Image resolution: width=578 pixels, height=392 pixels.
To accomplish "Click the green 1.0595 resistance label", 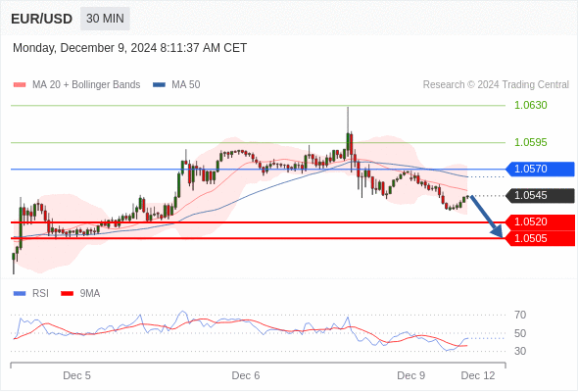I will 531,142.
